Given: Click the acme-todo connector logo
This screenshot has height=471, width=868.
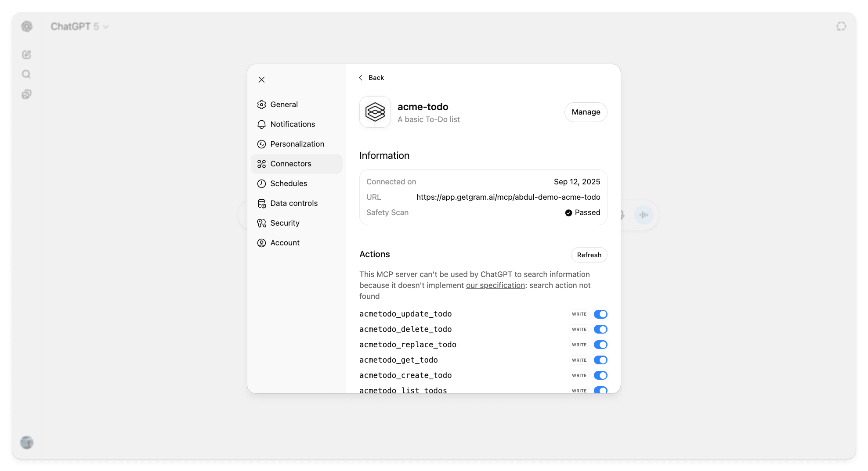Looking at the screenshot, I should click(x=375, y=112).
